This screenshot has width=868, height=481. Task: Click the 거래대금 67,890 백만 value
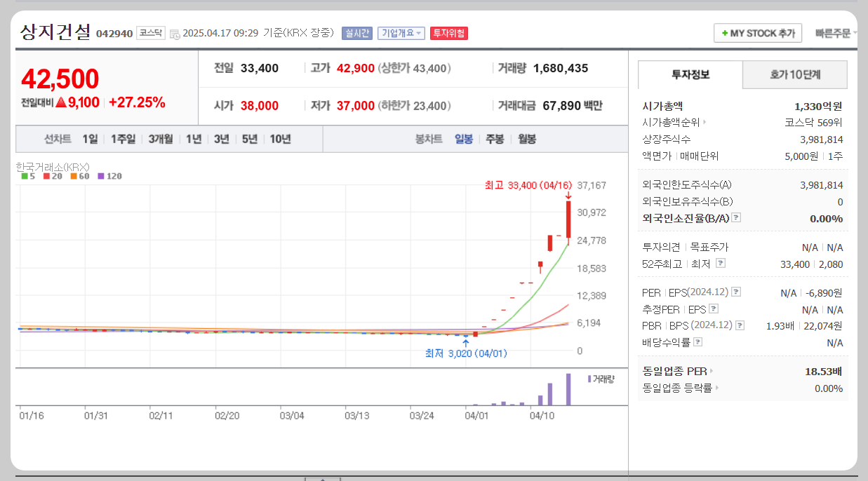[x=572, y=106]
